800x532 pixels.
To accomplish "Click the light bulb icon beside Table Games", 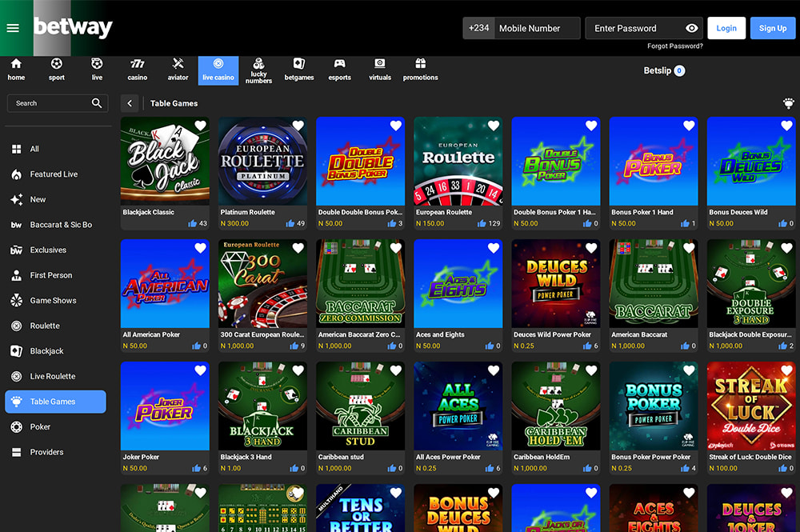I will pyautogui.click(x=788, y=103).
